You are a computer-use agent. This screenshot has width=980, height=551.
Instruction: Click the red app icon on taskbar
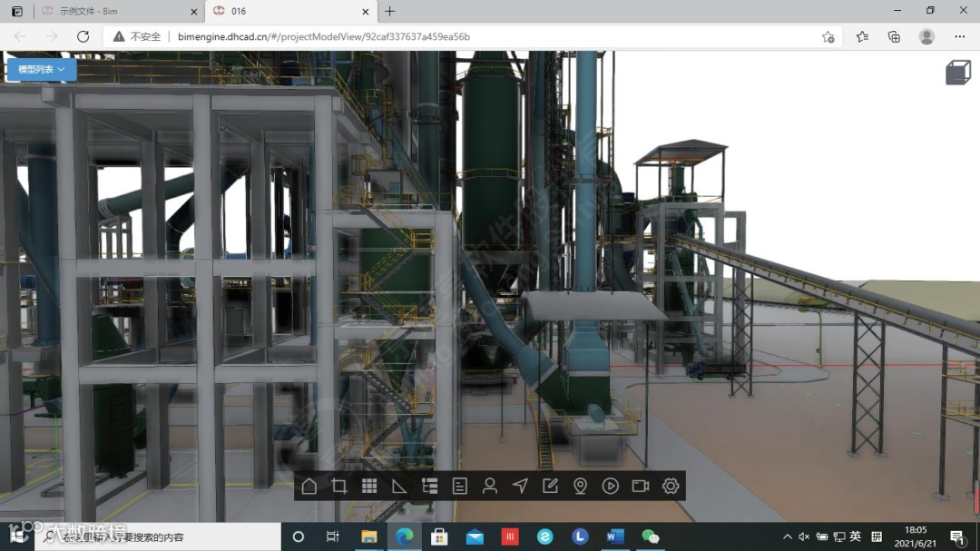click(510, 536)
